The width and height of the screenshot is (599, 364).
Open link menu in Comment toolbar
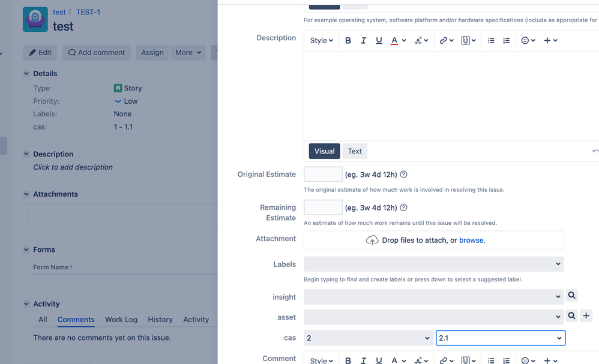[x=446, y=360]
